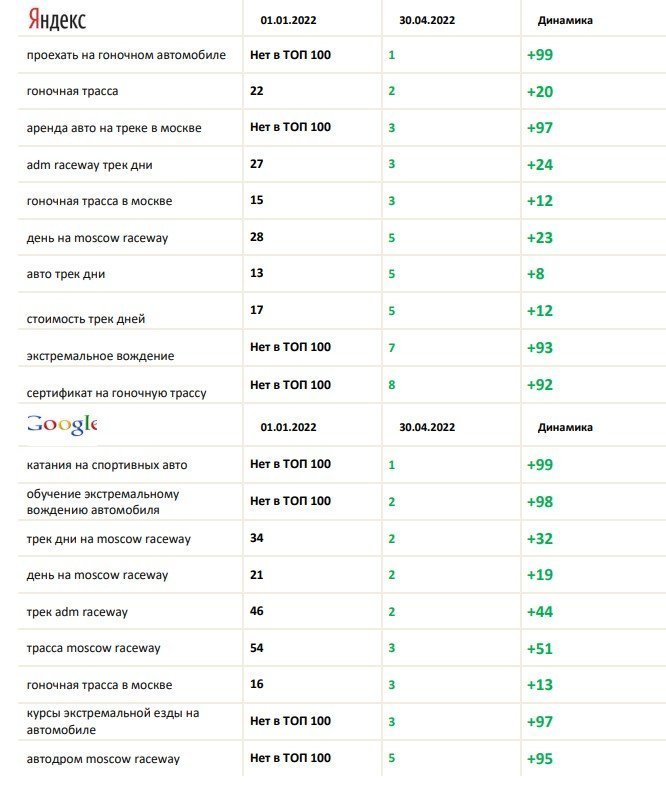
Task: Click the Yandex logo
Action: [57, 19]
